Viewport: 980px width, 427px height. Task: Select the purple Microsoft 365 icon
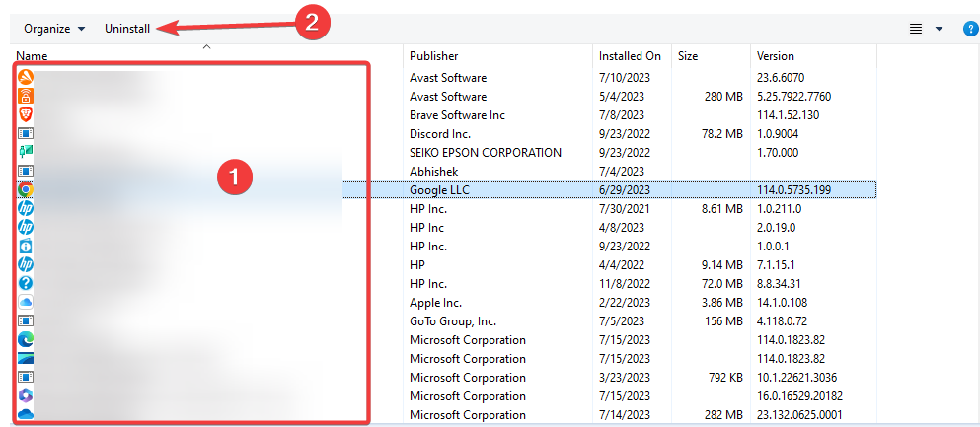26,395
